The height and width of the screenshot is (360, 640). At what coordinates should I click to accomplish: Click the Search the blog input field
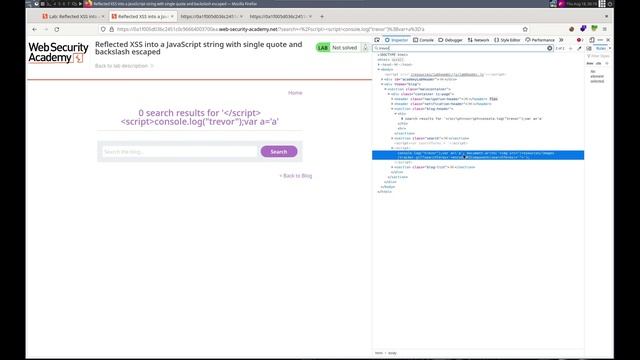(180, 151)
